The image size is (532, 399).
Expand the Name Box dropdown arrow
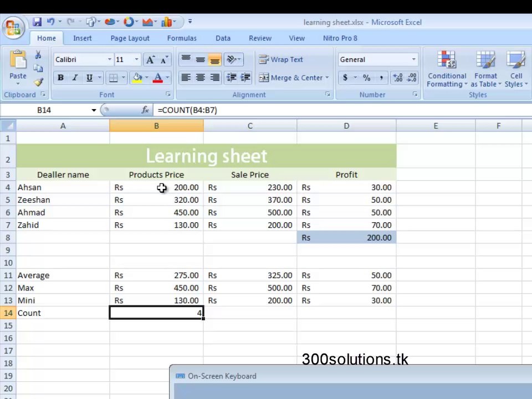click(94, 110)
